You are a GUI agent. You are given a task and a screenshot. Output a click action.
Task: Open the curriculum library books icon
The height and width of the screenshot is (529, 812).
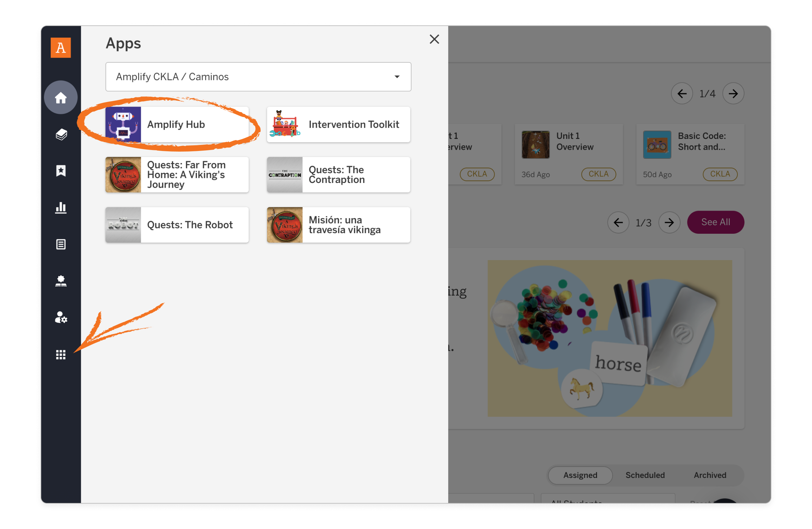[61, 134]
